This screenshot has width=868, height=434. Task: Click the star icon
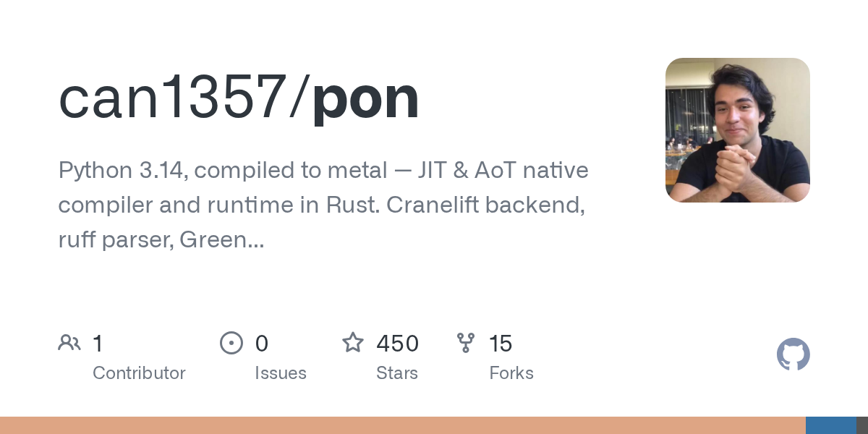[x=353, y=342]
